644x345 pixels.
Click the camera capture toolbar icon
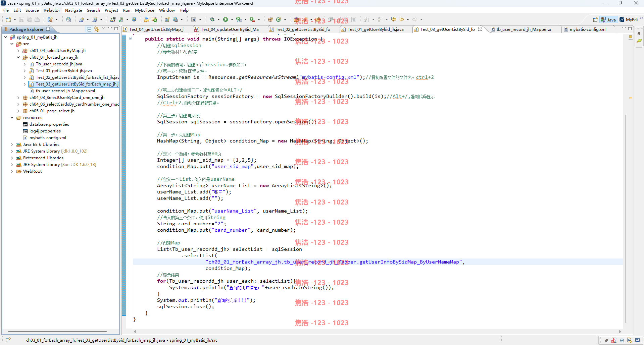tap(194, 19)
